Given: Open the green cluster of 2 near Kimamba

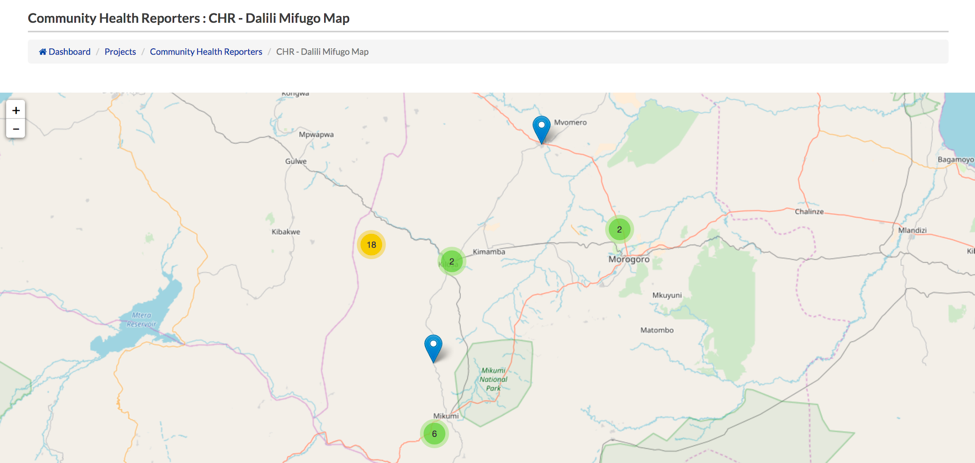Looking at the screenshot, I should (451, 262).
